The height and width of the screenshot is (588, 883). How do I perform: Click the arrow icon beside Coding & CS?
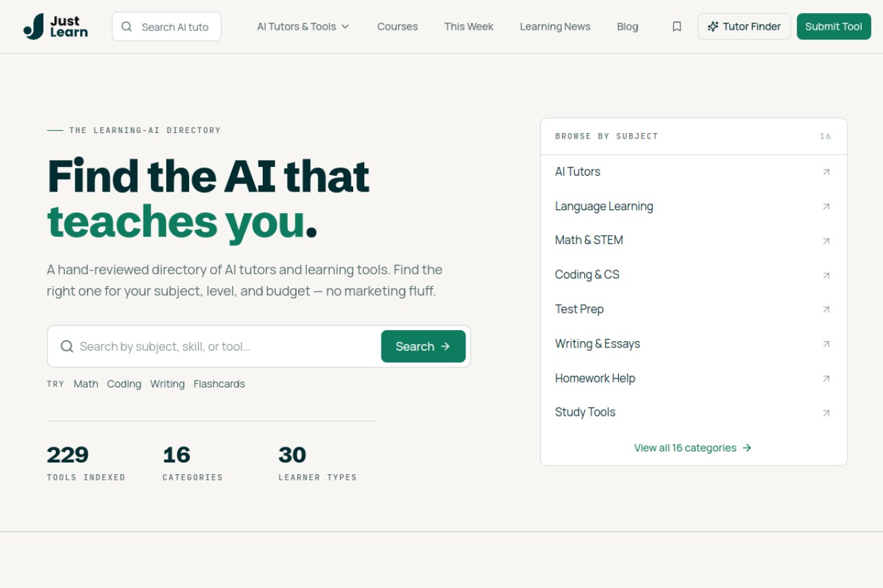point(826,276)
